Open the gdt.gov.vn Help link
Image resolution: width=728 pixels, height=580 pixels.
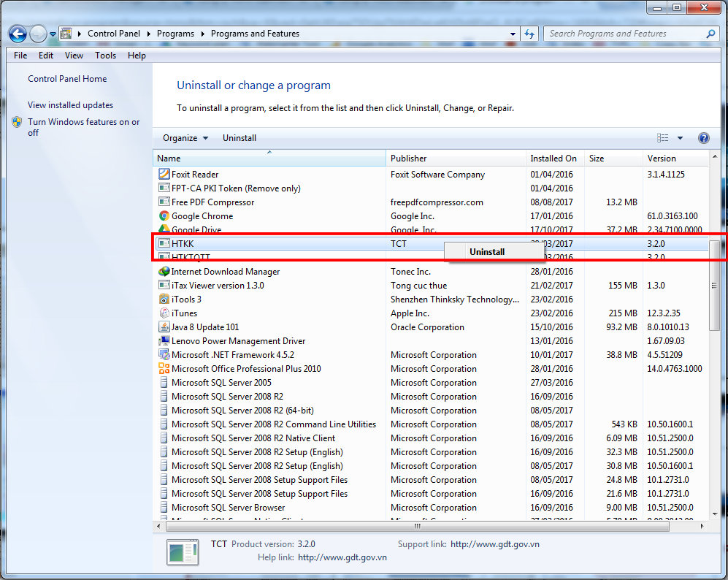coord(342,557)
